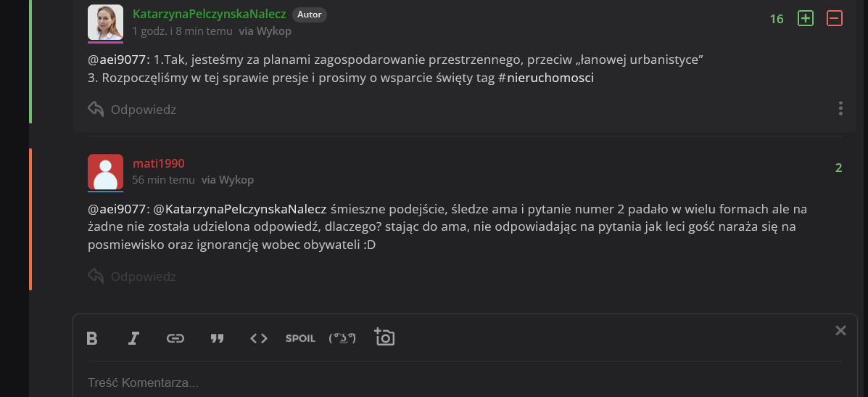Click mati1990's default avatar image
Screen dimensions: 868x397
(105, 172)
